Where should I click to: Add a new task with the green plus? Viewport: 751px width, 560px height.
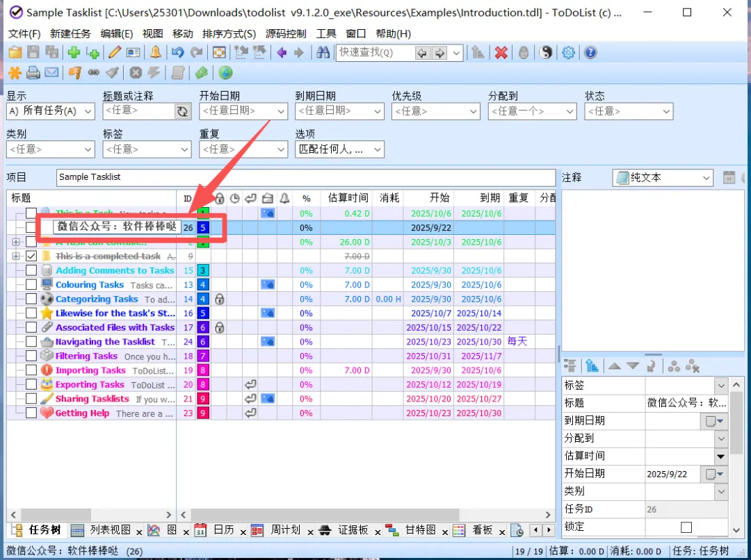[x=74, y=53]
